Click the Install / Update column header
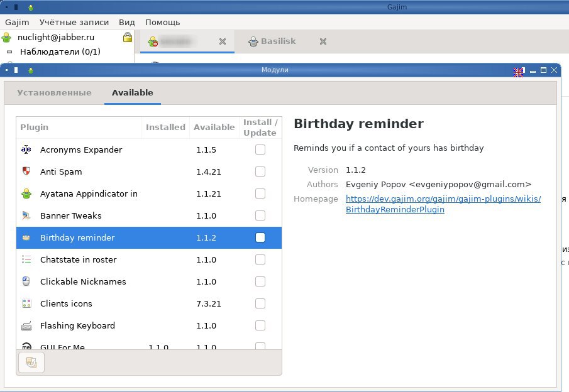The image size is (569, 392). point(260,128)
